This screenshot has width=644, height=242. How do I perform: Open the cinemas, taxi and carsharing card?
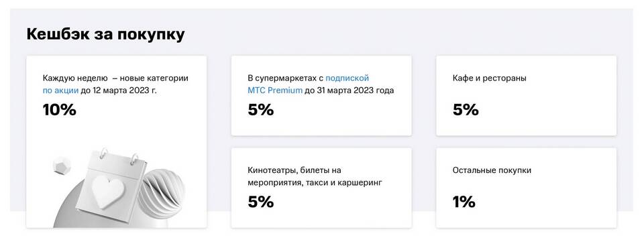(x=321, y=188)
